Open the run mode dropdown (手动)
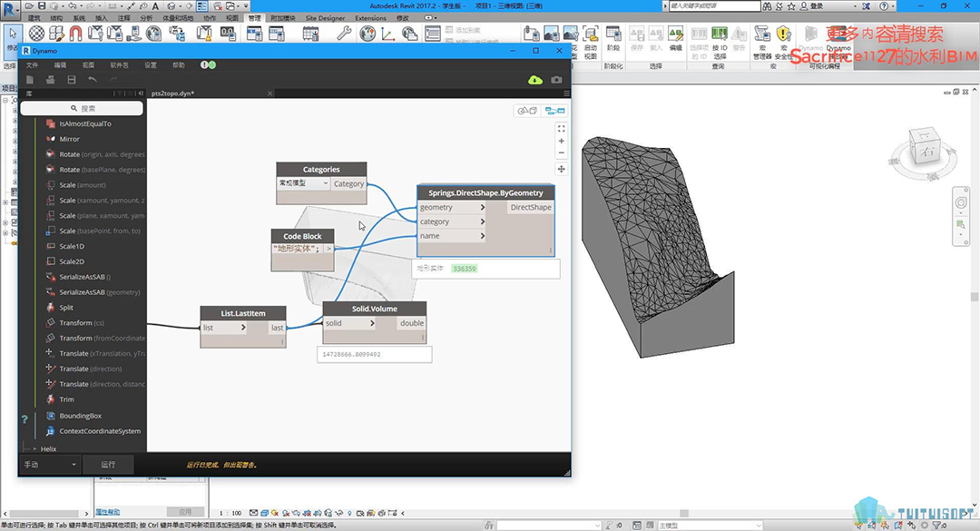This screenshot has height=531, width=980. coord(50,465)
